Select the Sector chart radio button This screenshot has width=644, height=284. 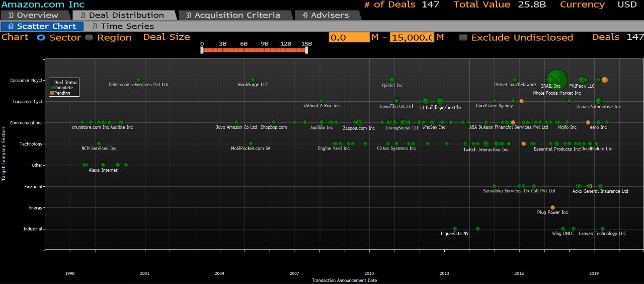[41, 37]
